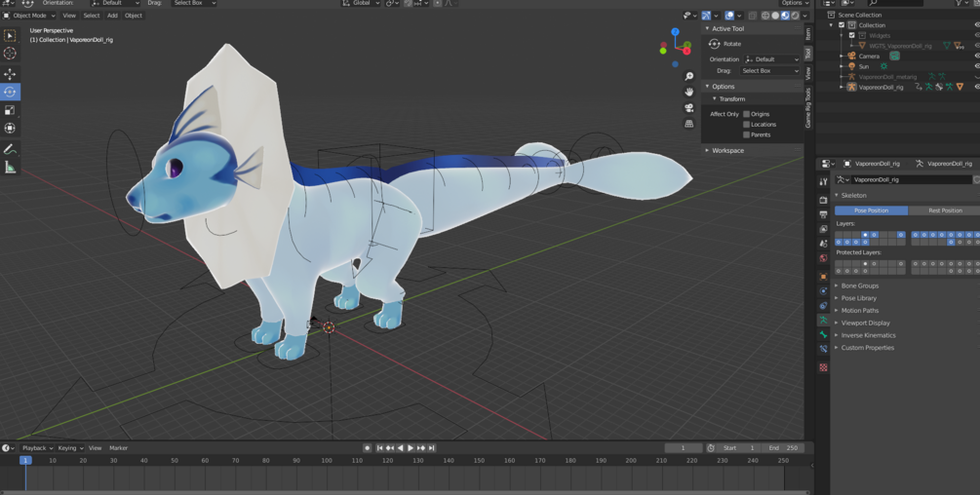Select the 3D Cursor tool
Image resolution: width=980 pixels, height=495 pixels.
click(10, 54)
